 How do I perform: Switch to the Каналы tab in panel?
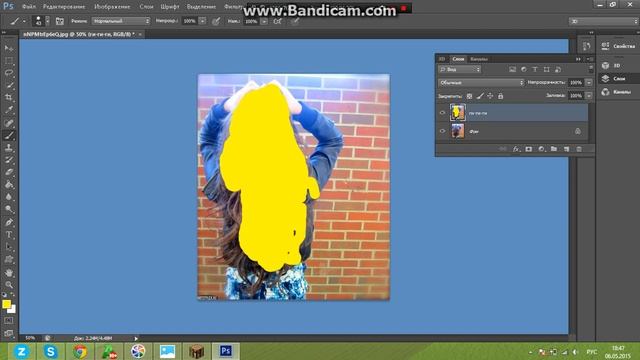click(479, 59)
